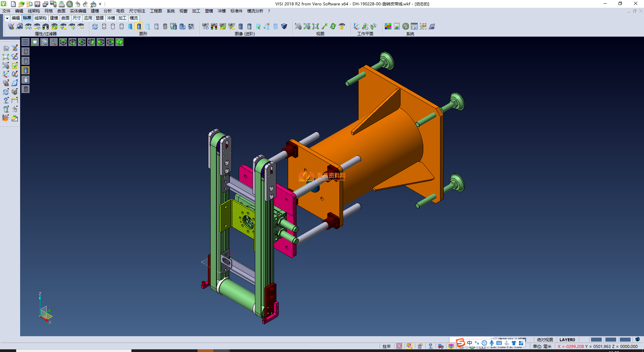
Task: Click the green rotate view icon
Action: point(333,27)
